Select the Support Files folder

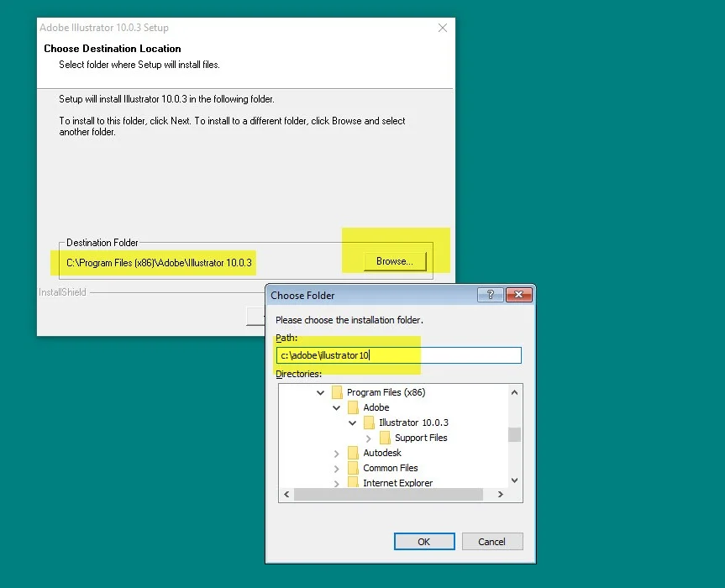pyautogui.click(x=421, y=438)
